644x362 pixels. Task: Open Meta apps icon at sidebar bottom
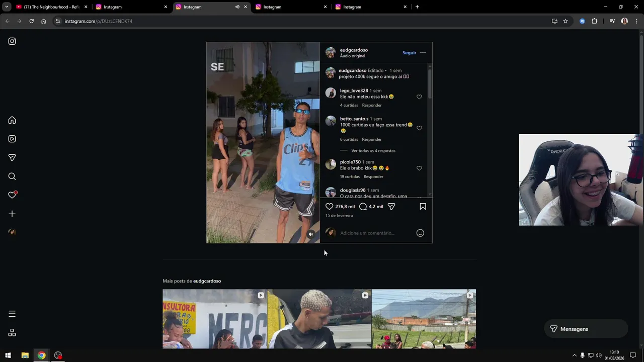tap(12, 333)
